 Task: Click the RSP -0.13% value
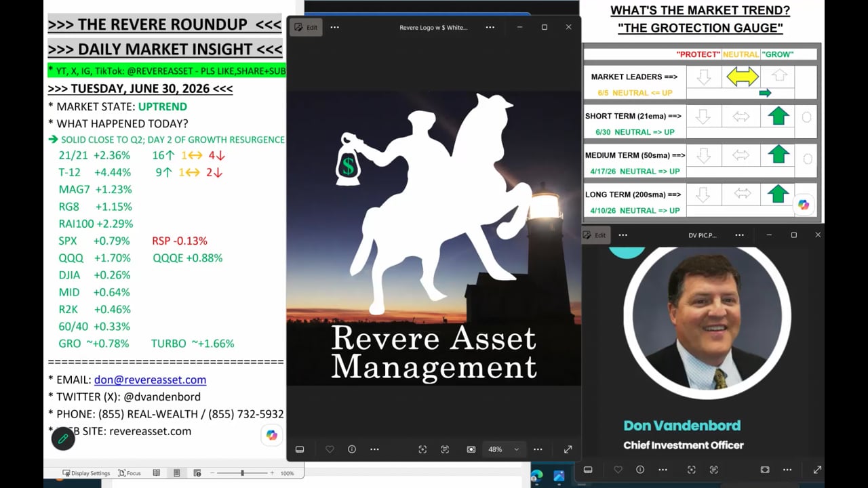tap(180, 241)
